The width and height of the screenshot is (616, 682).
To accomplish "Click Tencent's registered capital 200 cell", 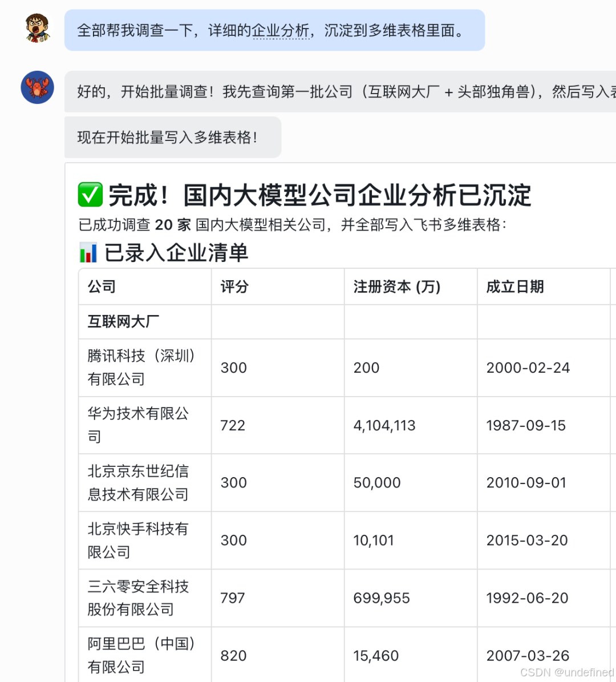I will [x=411, y=368].
